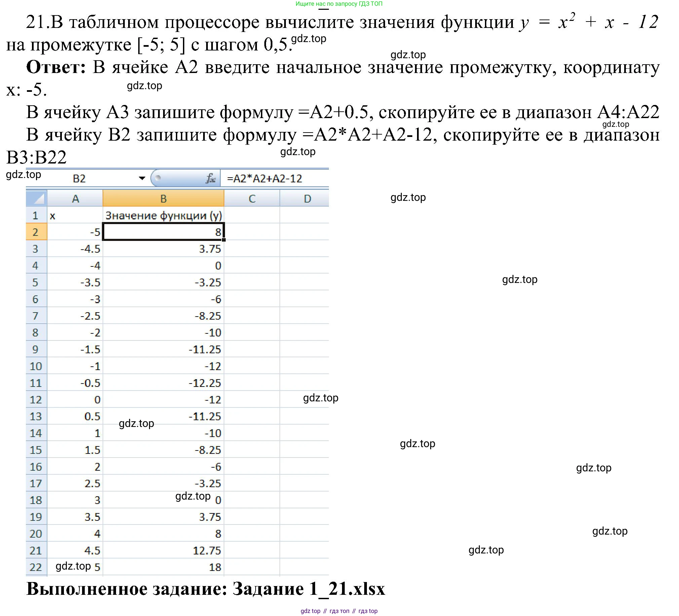The height and width of the screenshot is (616, 679).
Task: Click cell B19 in row 19 with 3.75
Action: click(x=163, y=517)
